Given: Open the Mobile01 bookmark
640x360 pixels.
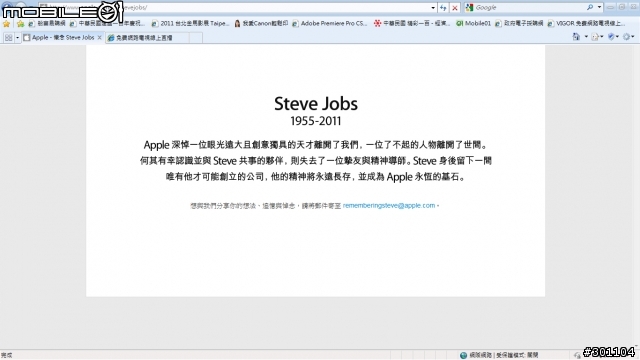Looking at the screenshot, I should pos(473,24).
